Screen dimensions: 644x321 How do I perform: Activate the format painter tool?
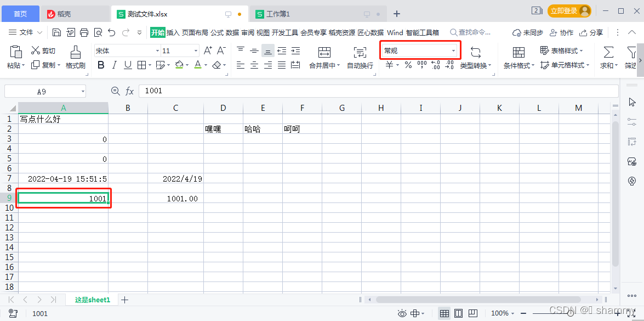point(75,57)
